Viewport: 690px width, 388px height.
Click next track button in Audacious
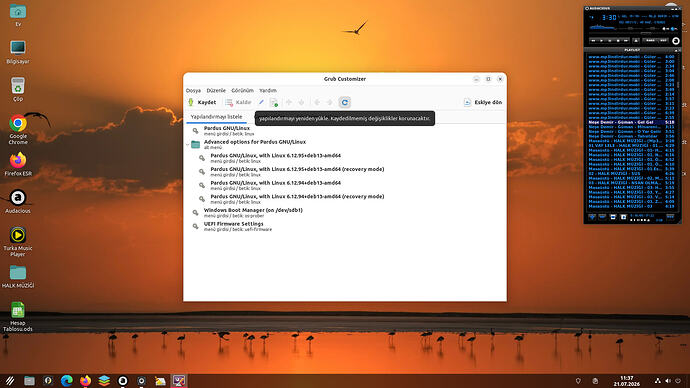(626, 40)
